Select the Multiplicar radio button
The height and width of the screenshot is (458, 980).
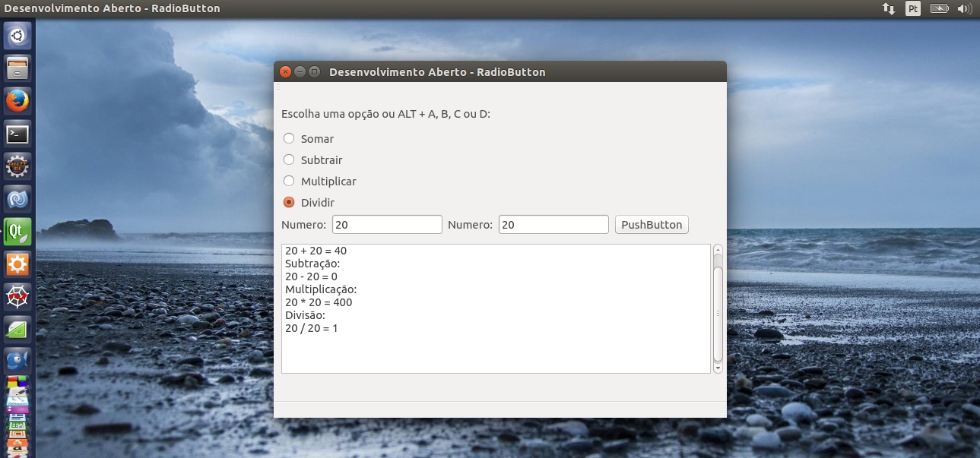289,181
